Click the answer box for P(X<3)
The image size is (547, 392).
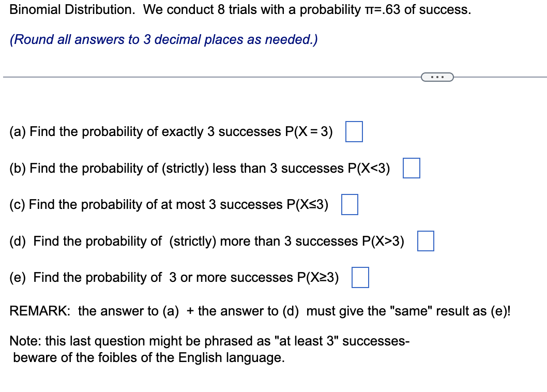pos(412,168)
